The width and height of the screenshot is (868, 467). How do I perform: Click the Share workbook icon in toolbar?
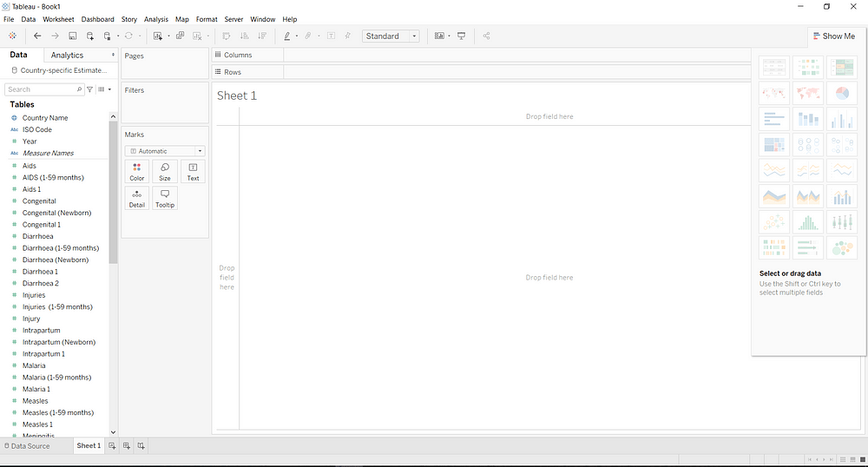point(486,36)
